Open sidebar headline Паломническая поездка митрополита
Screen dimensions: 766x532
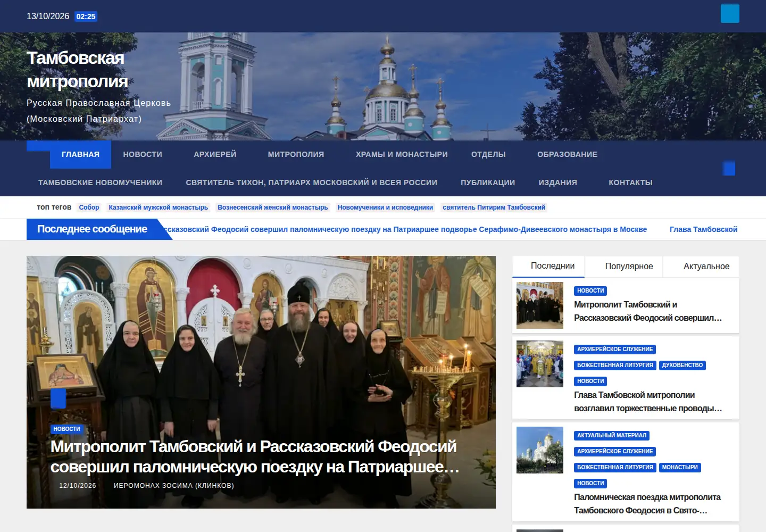pos(647,504)
